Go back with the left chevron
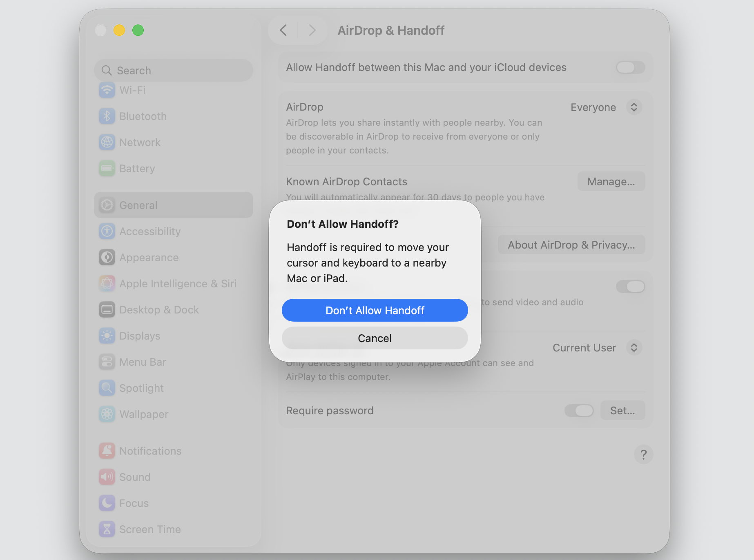The width and height of the screenshot is (754, 560). (x=283, y=30)
